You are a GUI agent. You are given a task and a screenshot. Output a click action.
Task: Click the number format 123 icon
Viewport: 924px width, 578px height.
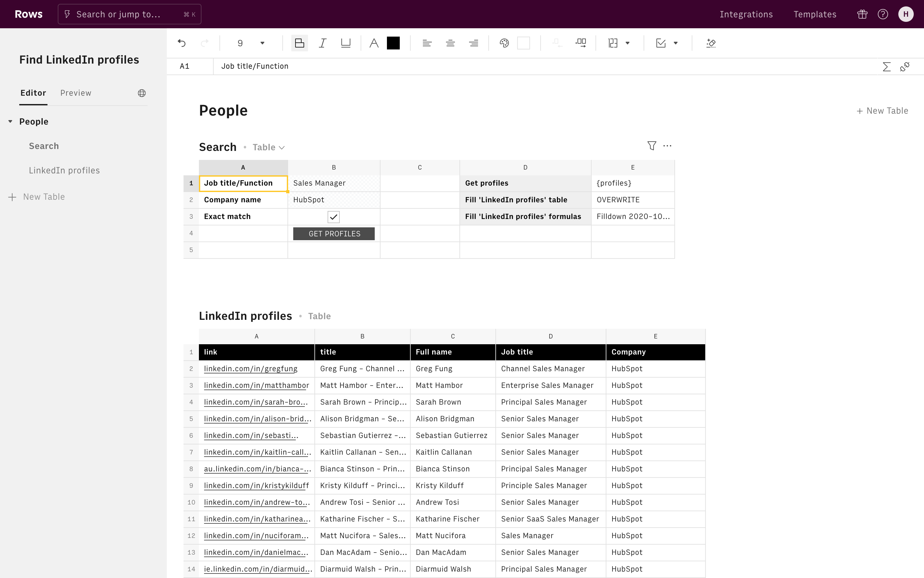[x=613, y=43]
